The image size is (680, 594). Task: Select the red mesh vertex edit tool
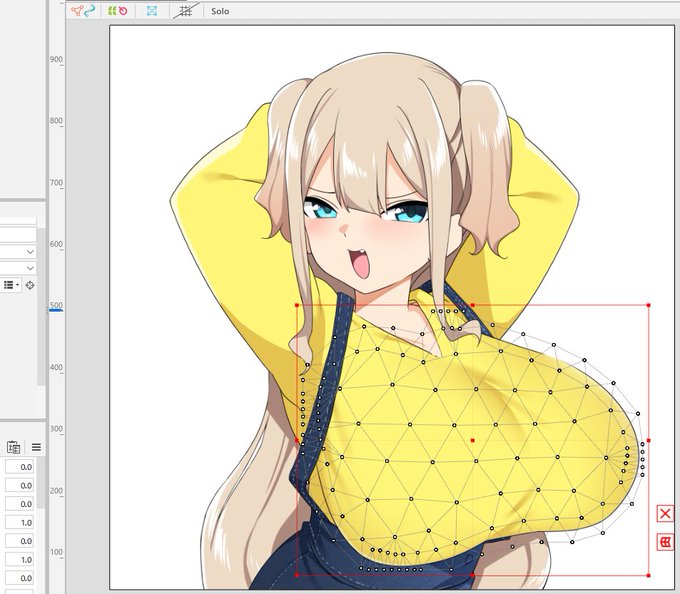point(77,11)
